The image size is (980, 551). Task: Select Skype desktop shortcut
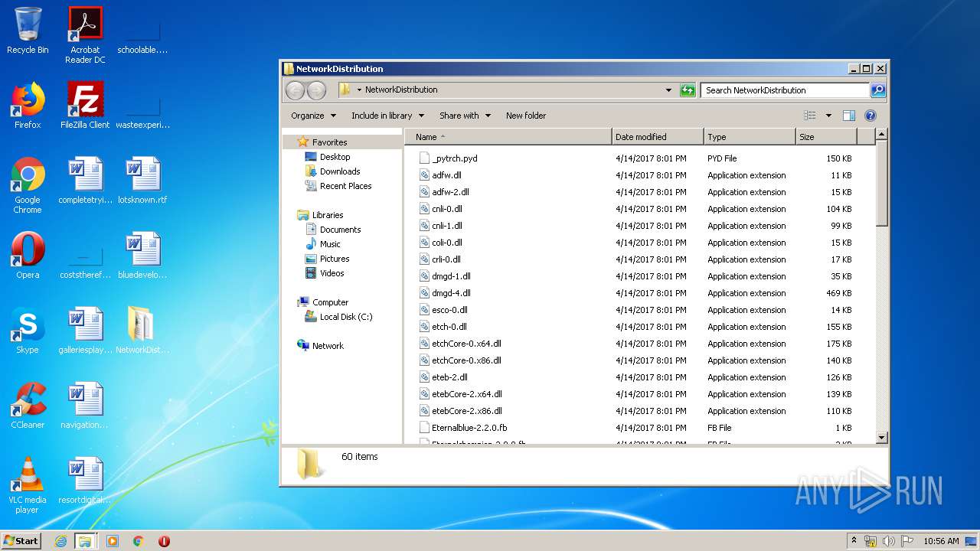(28, 331)
